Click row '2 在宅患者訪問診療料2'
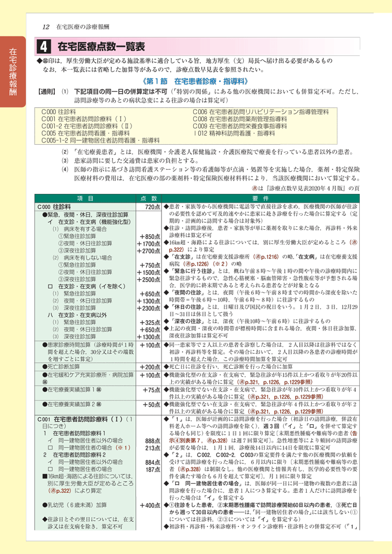Image resolution: width=392 pixels, height=554 pixels. [x=74, y=455]
